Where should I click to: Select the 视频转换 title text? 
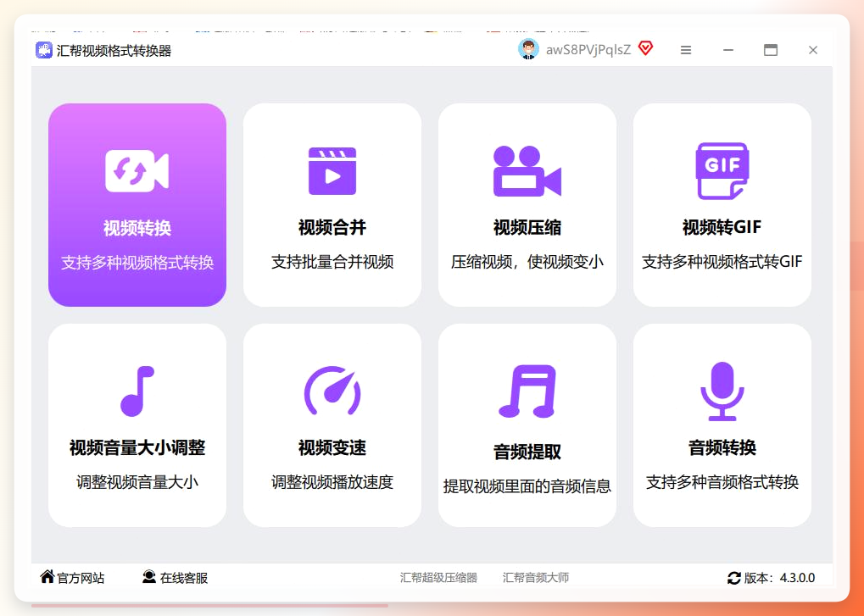pos(137,228)
